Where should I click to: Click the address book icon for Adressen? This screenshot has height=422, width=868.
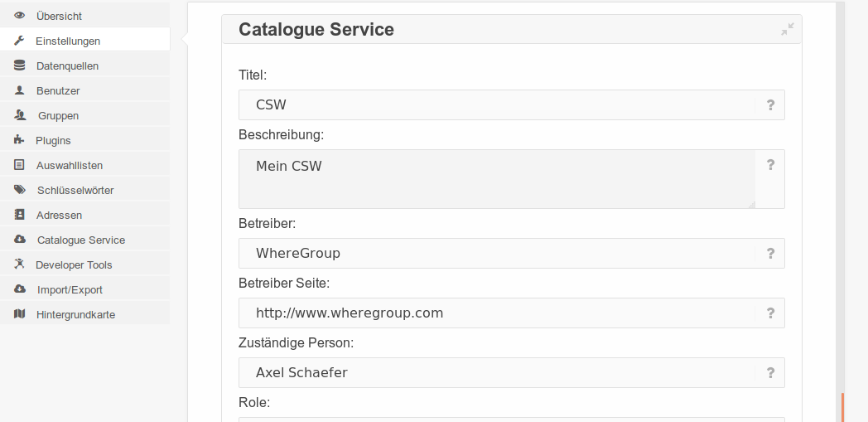coord(19,215)
